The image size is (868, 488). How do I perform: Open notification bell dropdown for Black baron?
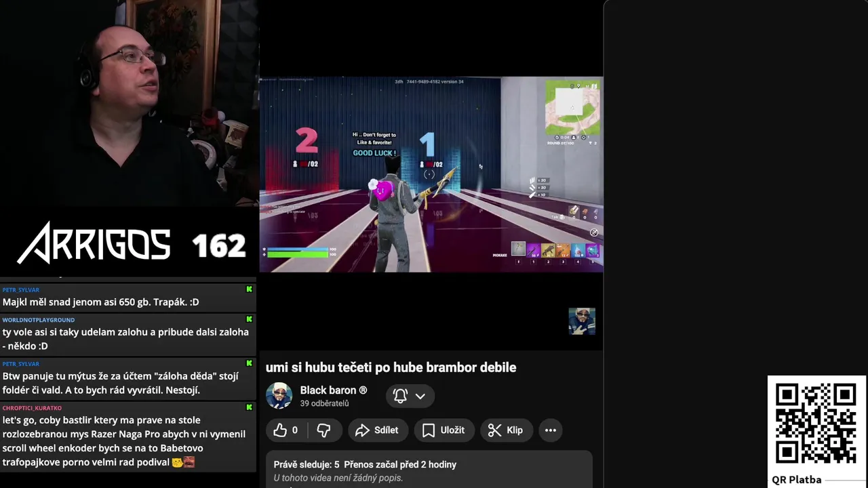[410, 396]
